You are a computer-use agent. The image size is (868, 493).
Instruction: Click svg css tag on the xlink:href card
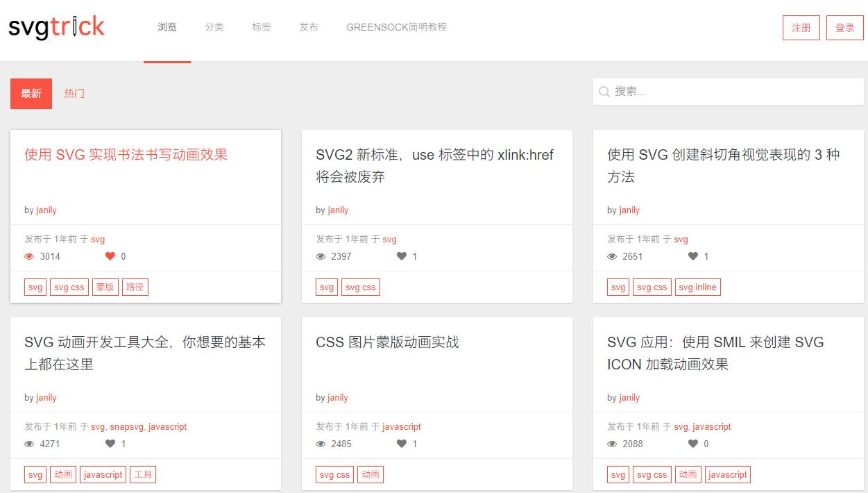(x=361, y=287)
